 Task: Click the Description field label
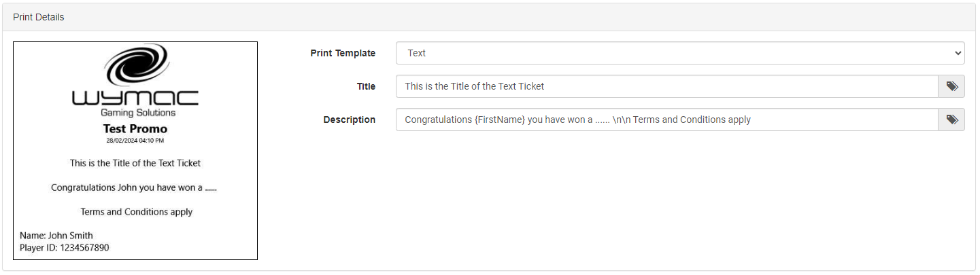(x=349, y=120)
